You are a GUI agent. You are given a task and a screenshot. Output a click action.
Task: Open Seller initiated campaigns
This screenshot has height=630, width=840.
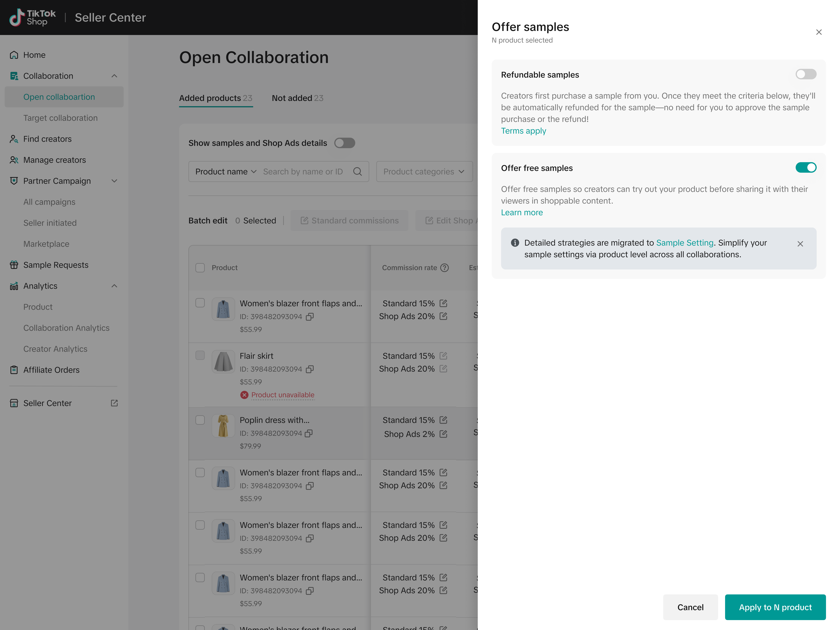coord(50,223)
